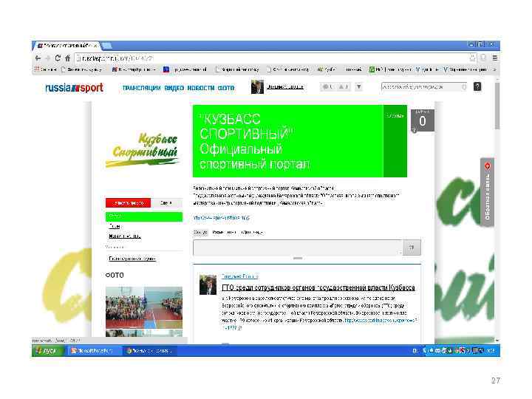This screenshot has height=399, width=532.
Task: Click the address bar URL field
Action: (271, 58)
